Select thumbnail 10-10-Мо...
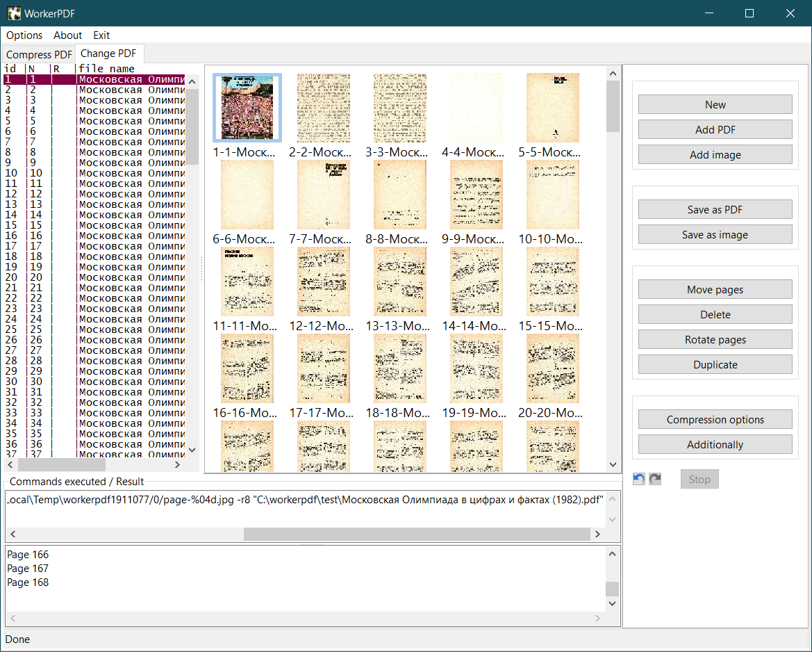The image size is (812, 652). (552, 195)
